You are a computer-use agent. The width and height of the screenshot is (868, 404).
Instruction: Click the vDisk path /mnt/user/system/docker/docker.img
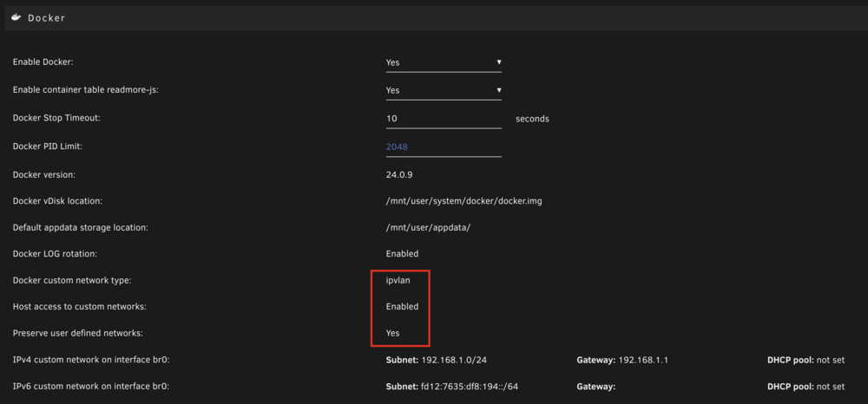click(x=464, y=201)
